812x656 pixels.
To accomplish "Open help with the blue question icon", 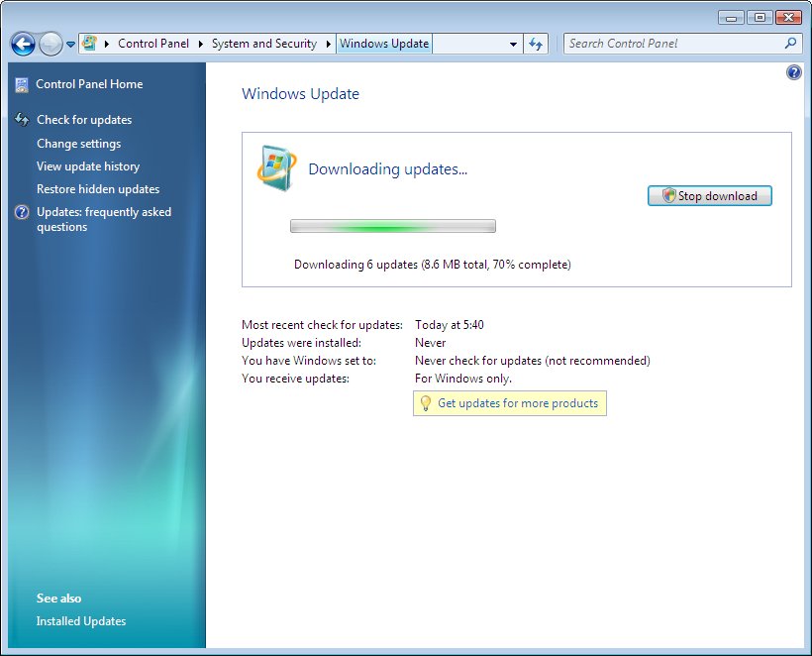I will (794, 72).
